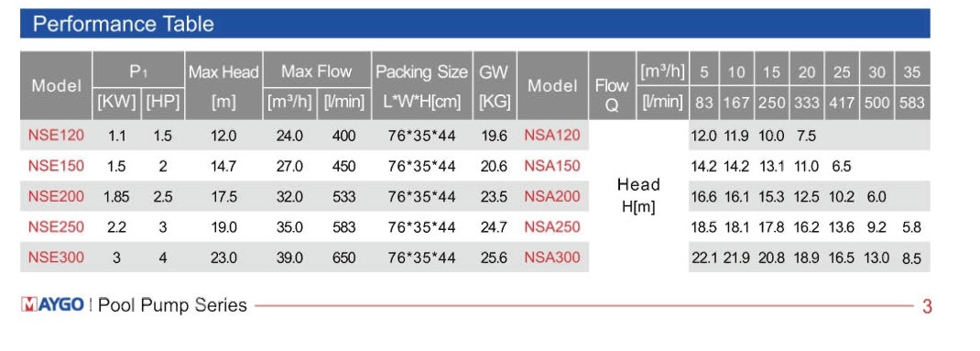
Task: Click the NSA300 head value 8.5
Action: [x=912, y=258]
